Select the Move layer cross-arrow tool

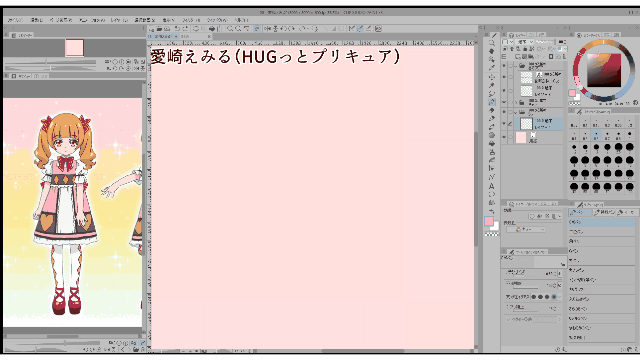coord(492,77)
